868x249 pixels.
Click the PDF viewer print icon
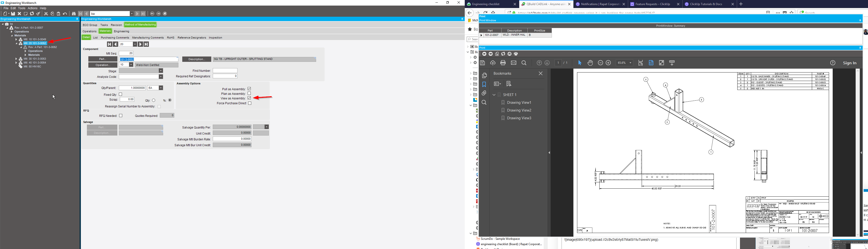pos(503,63)
